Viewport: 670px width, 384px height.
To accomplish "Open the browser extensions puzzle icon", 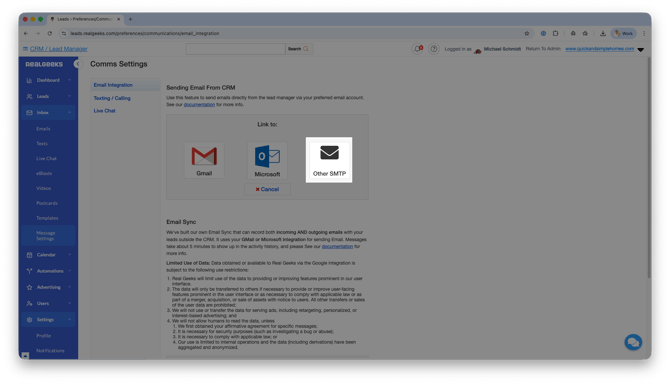I will (555, 33).
